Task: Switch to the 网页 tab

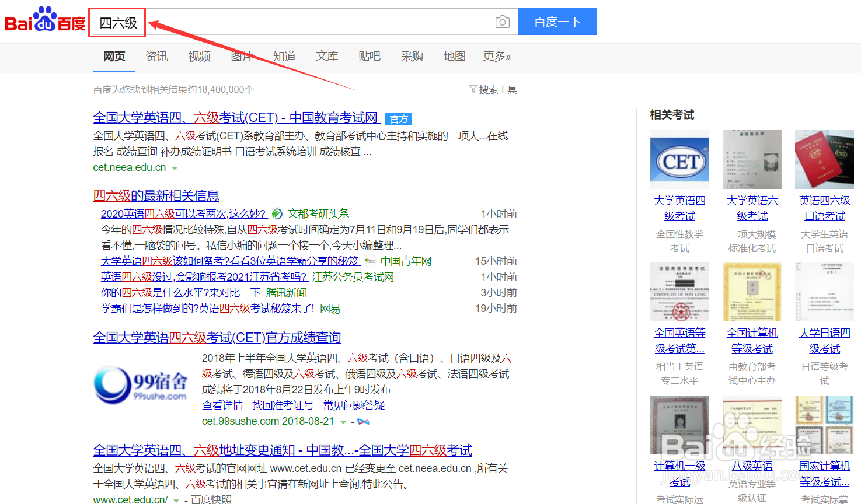Action: [114, 56]
